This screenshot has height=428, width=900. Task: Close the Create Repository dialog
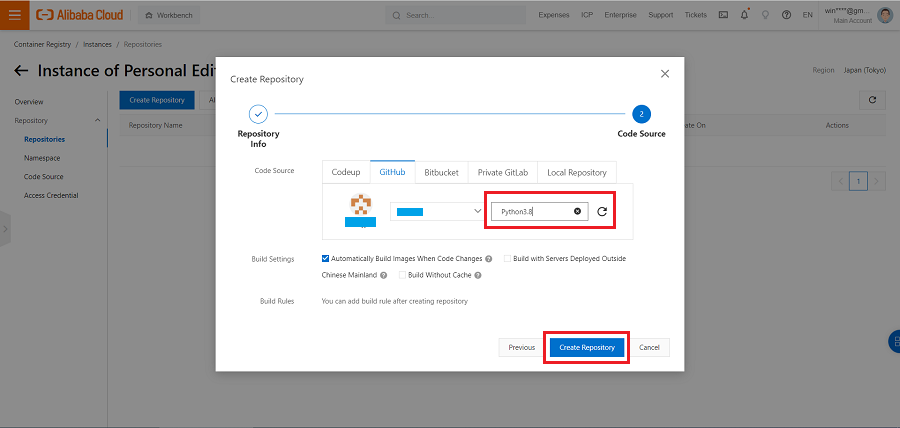665,74
